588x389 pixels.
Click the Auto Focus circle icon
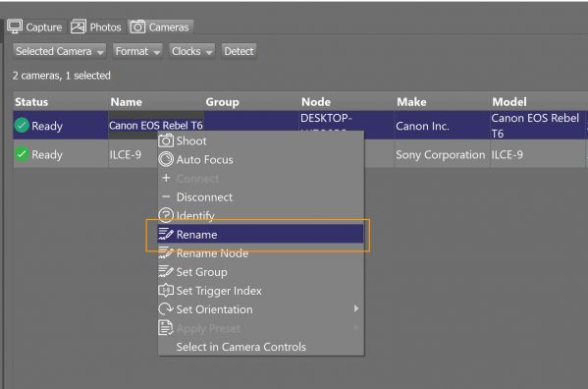point(166,159)
